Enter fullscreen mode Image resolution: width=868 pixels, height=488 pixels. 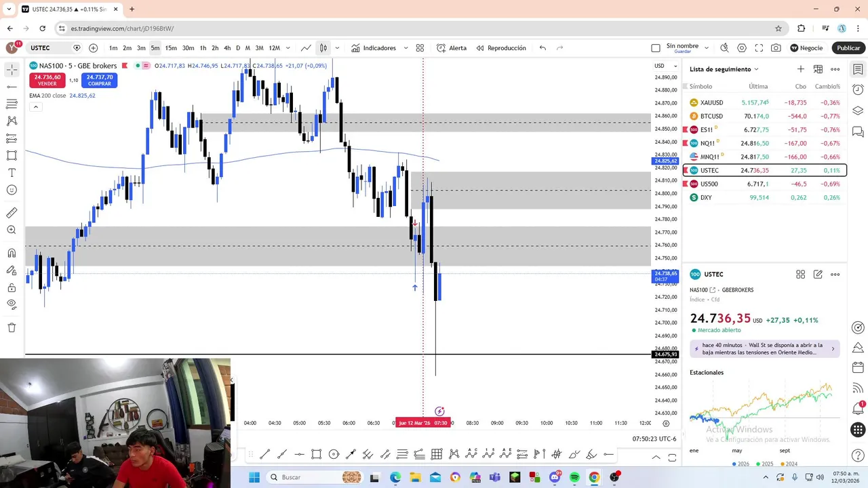[x=759, y=48]
